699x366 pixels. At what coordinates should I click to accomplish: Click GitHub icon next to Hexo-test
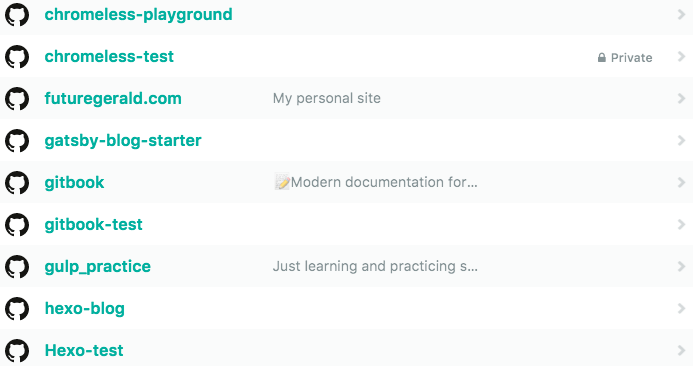[17, 350]
